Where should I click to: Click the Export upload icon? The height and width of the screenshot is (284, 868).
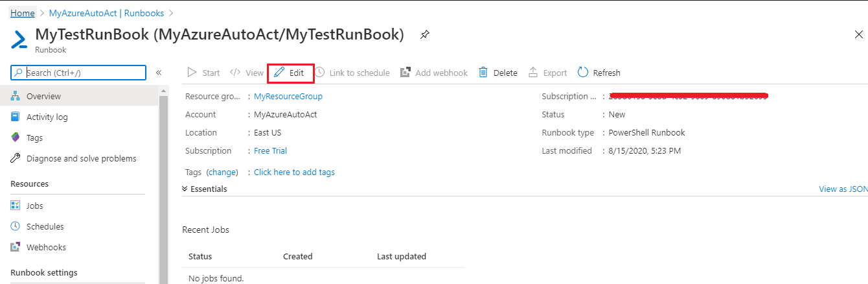coord(533,73)
